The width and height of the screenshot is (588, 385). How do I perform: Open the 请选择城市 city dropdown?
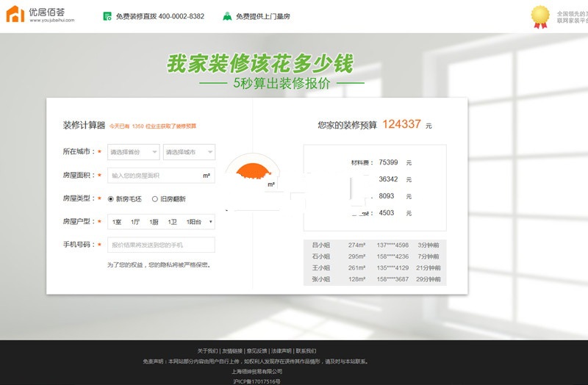[189, 152]
